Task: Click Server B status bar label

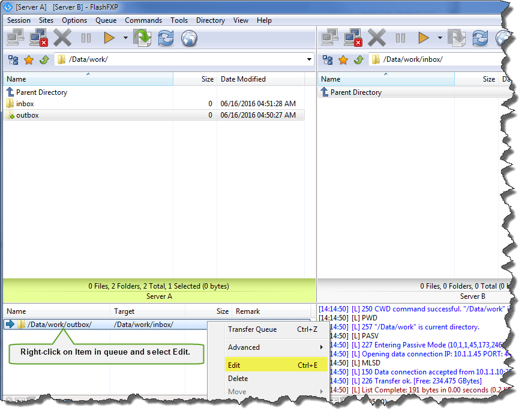Action: pos(472,296)
